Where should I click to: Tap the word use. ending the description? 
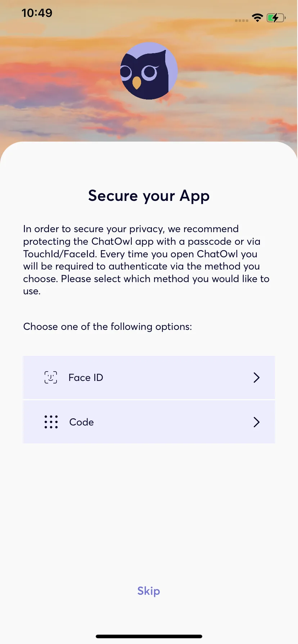[32, 291]
